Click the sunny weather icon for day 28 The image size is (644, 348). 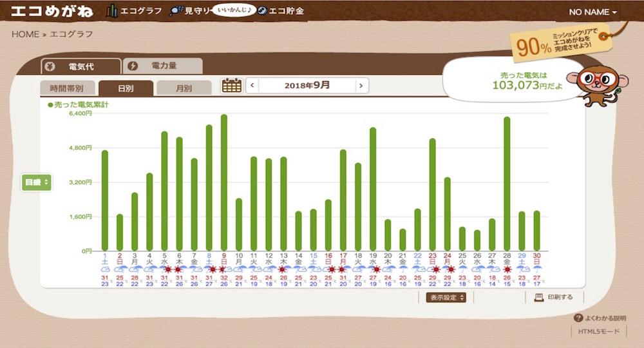[507, 269]
